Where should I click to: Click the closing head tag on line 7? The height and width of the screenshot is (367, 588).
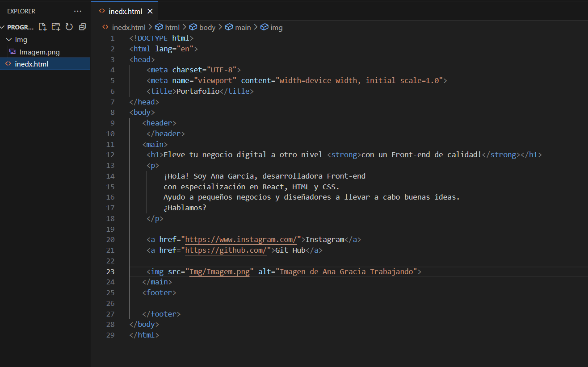point(144,102)
